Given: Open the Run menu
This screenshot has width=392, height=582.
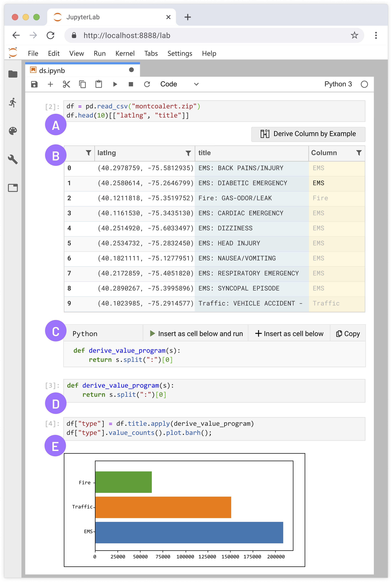Looking at the screenshot, I should (x=100, y=53).
